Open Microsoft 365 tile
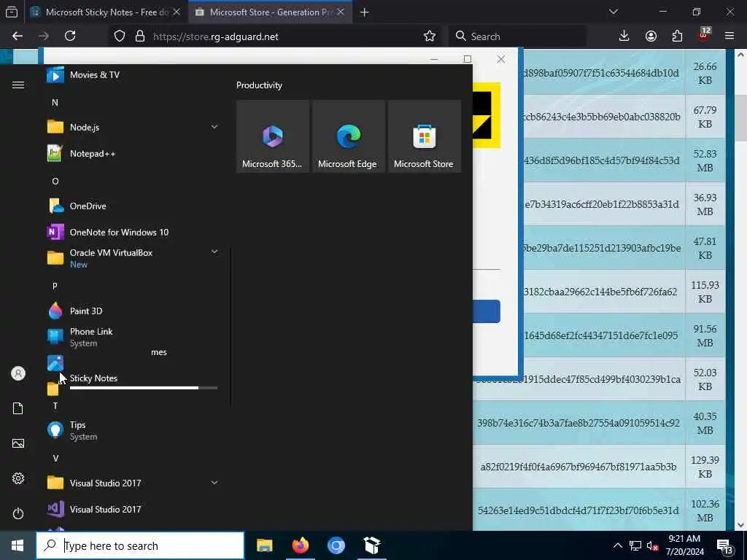The width and height of the screenshot is (747, 560). pyautogui.click(x=273, y=136)
